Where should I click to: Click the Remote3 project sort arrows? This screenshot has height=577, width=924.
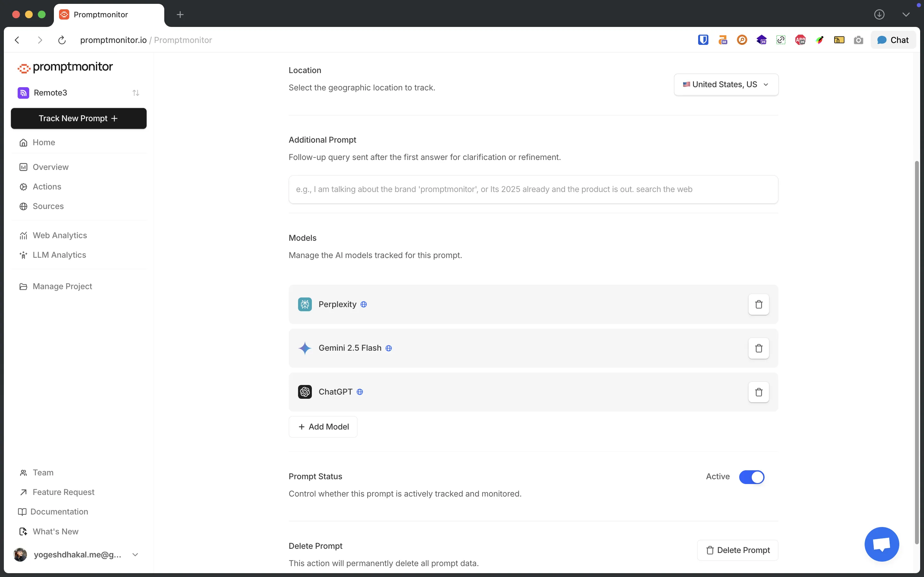136,92
